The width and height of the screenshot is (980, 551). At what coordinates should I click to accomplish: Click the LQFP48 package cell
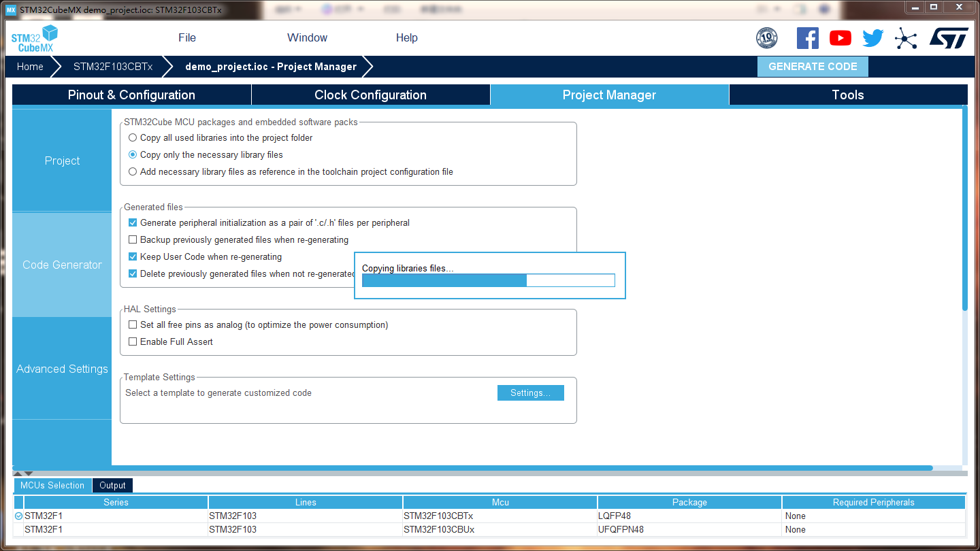[689, 516]
